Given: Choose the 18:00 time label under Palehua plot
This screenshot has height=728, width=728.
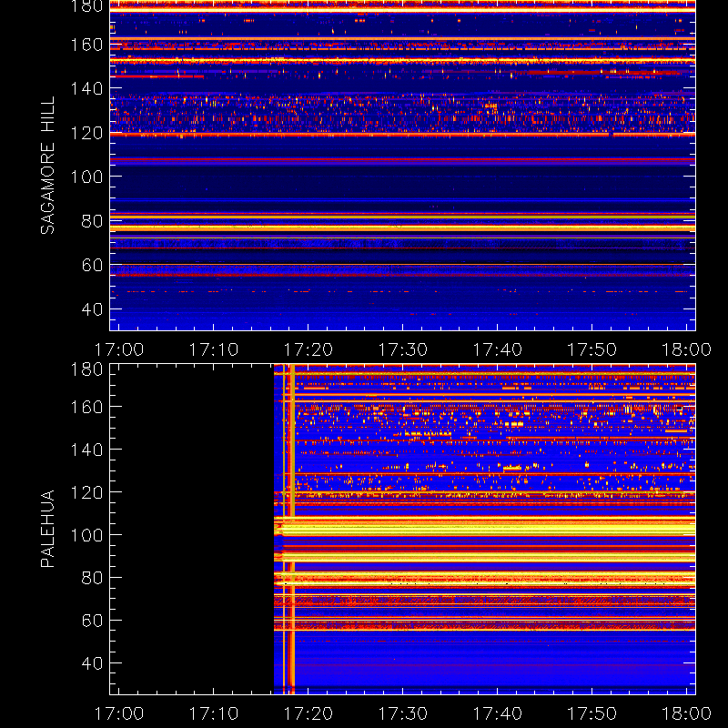Looking at the screenshot, I should (x=687, y=713).
